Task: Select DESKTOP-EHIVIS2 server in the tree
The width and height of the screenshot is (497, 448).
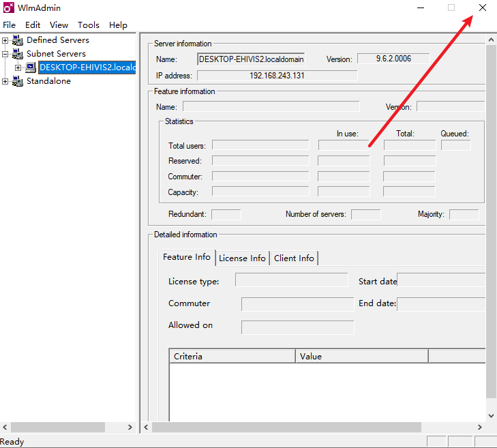Action: pos(87,68)
